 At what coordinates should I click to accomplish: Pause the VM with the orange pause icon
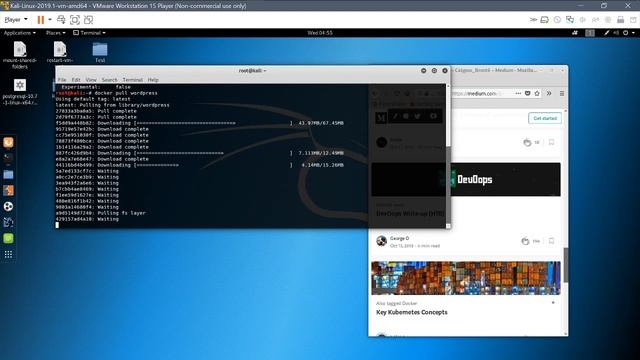pyautogui.click(x=40, y=20)
